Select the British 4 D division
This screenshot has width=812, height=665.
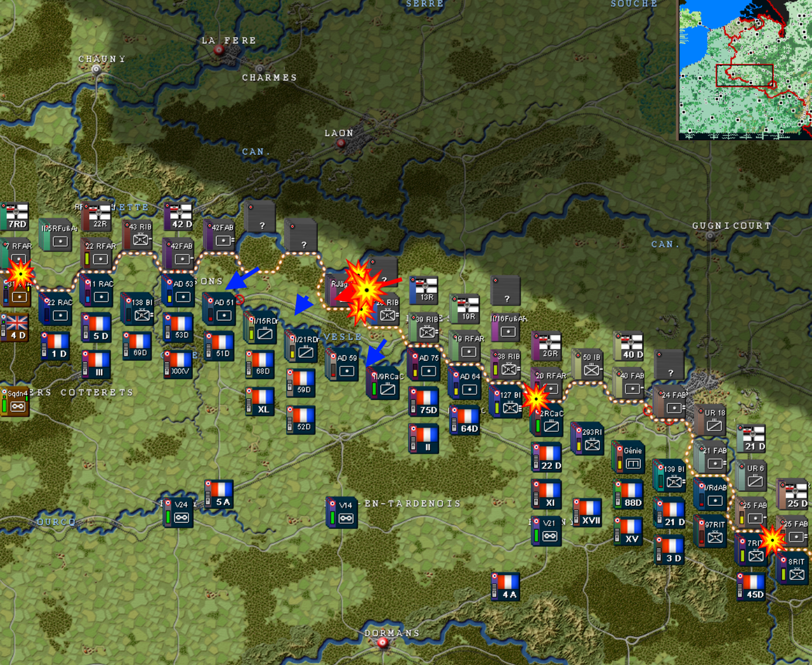[16, 328]
